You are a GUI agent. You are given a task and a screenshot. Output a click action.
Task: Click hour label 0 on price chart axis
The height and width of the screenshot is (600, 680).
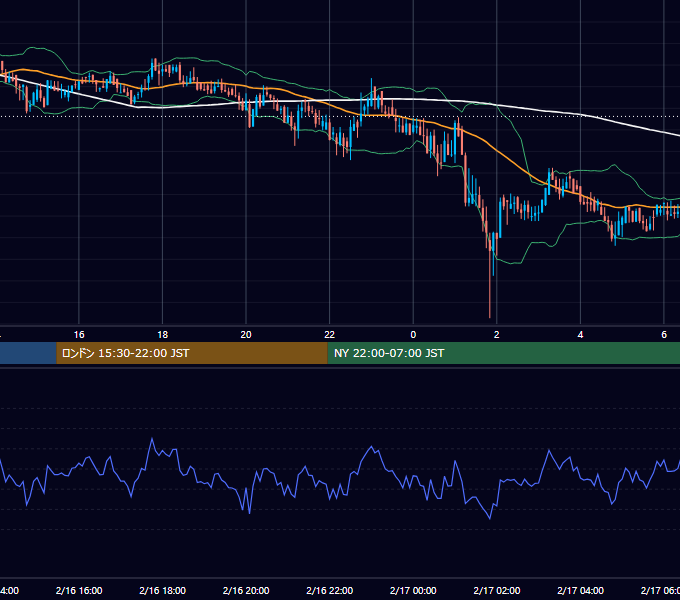(413, 335)
